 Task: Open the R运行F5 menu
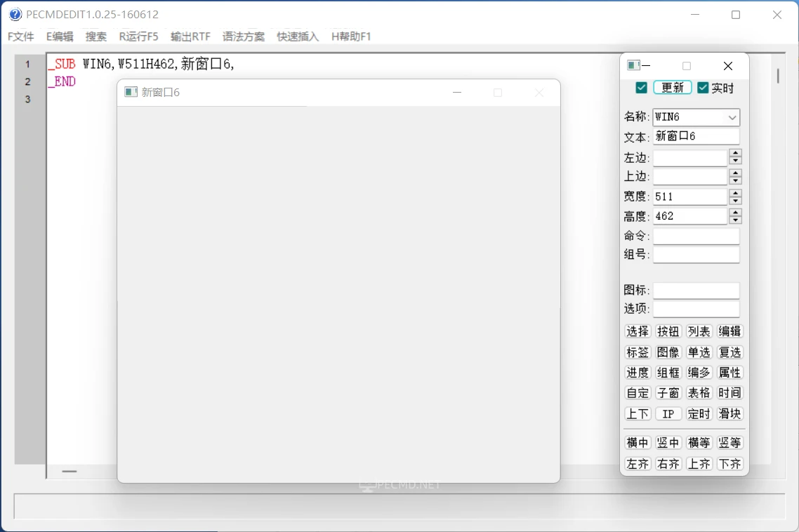138,36
